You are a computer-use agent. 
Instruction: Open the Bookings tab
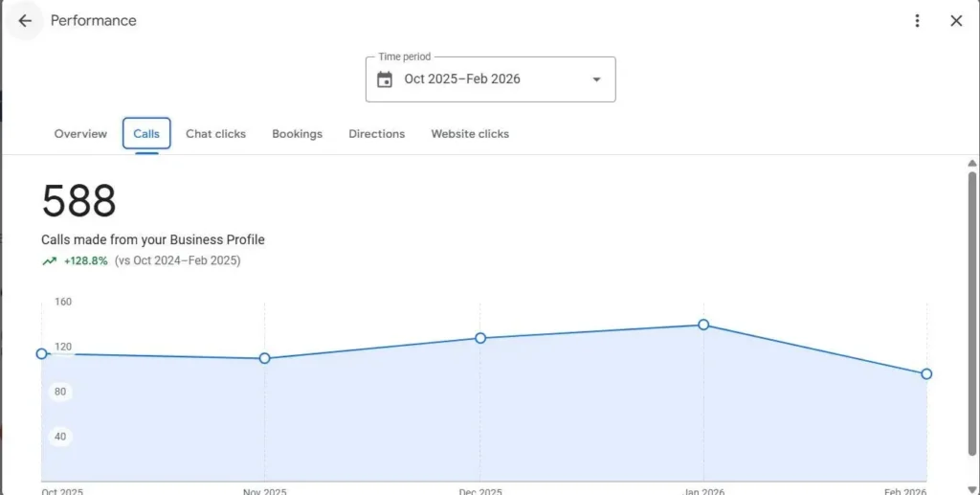(x=297, y=134)
